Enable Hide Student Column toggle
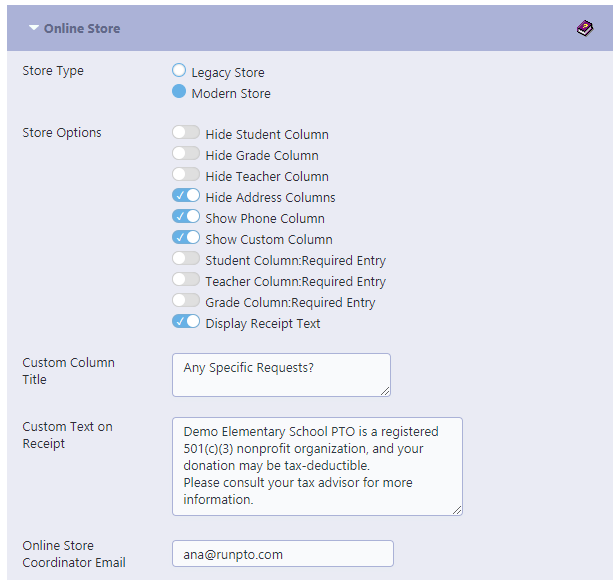This screenshot has width=615, height=582. coord(186,132)
